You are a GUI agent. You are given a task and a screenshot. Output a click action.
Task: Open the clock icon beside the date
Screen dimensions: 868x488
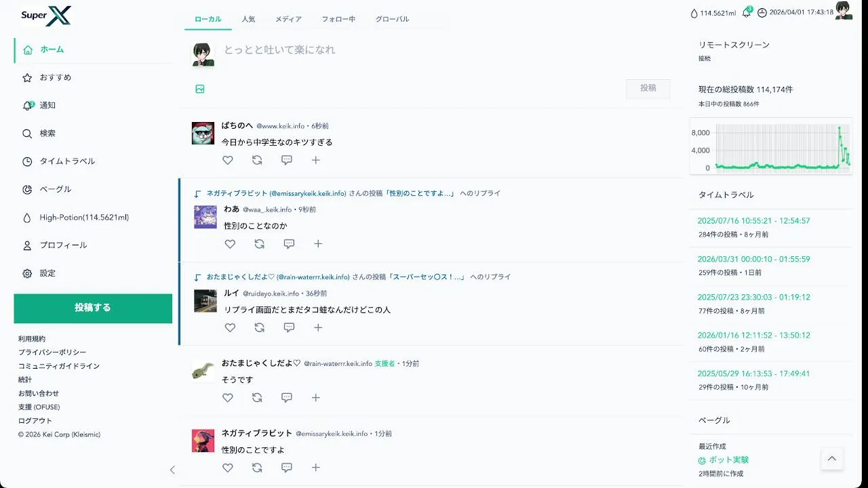point(762,13)
